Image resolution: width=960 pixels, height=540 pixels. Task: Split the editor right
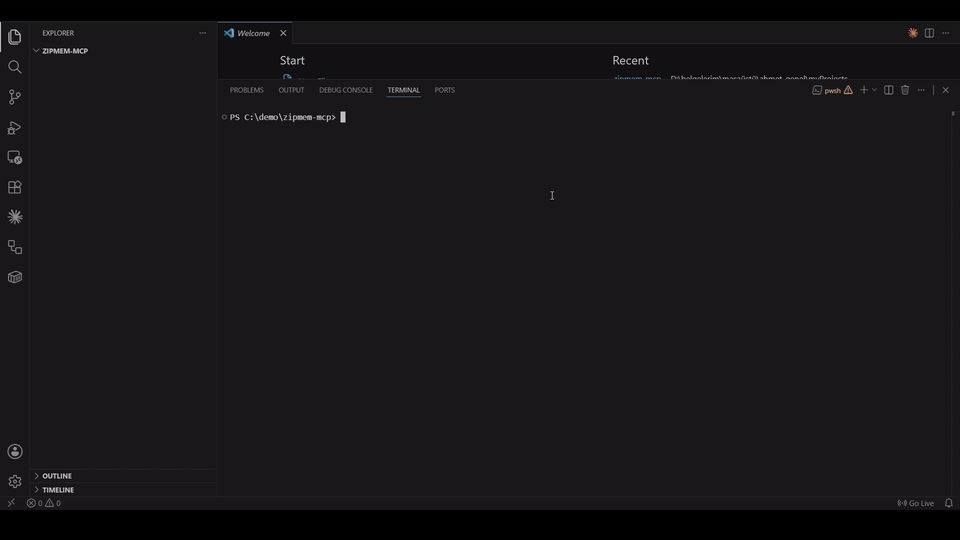tap(929, 33)
